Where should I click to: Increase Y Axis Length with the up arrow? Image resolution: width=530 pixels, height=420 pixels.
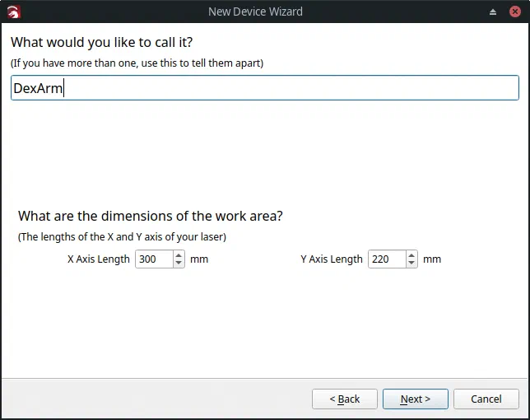411,255
